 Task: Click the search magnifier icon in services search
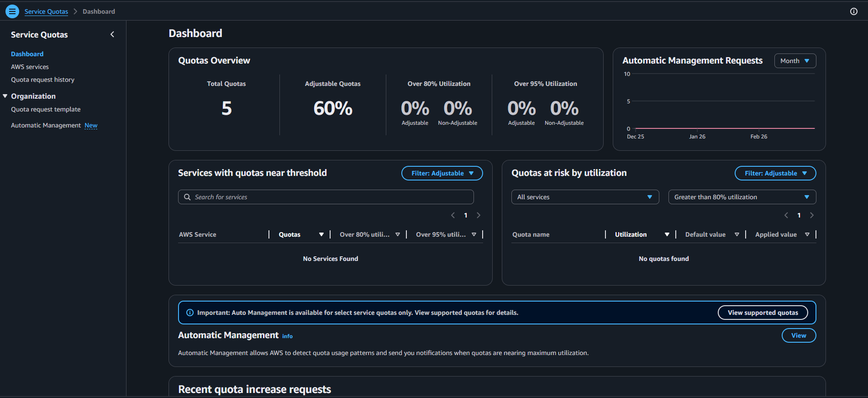tap(187, 197)
